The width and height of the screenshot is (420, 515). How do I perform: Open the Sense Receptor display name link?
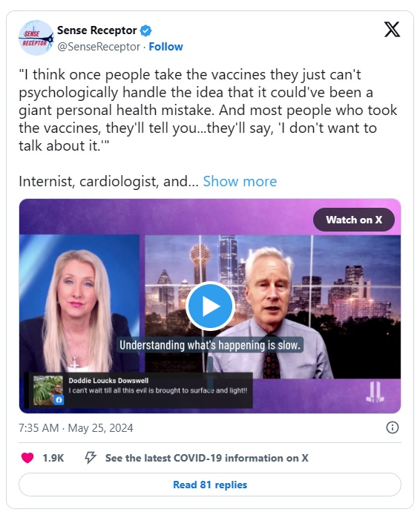(x=97, y=30)
